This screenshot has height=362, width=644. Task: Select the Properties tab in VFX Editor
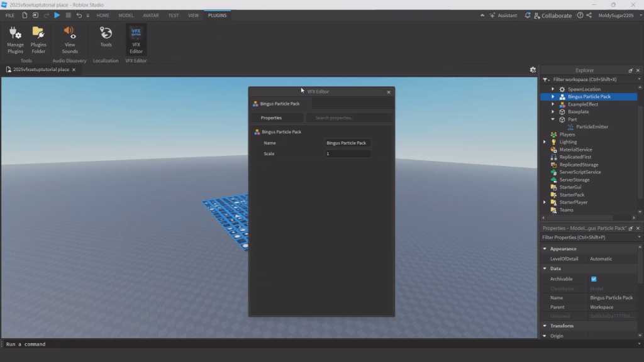coord(277,118)
